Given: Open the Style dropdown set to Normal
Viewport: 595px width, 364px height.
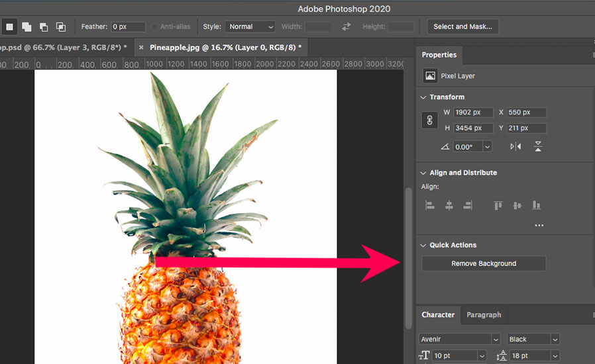Looking at the screenshot, I should (x=250, y=26).
